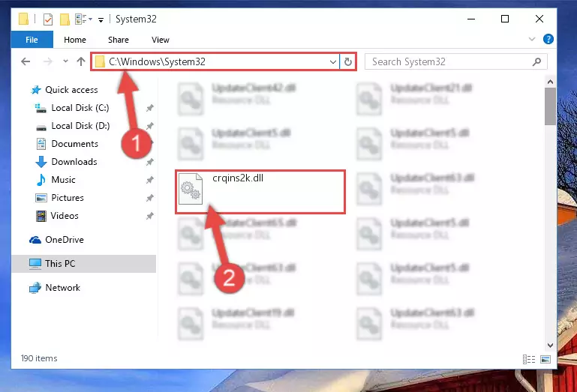This screenshot has width=577, height=392.
Task: Select the crqins2k.dll file icon
Action: 191,189
